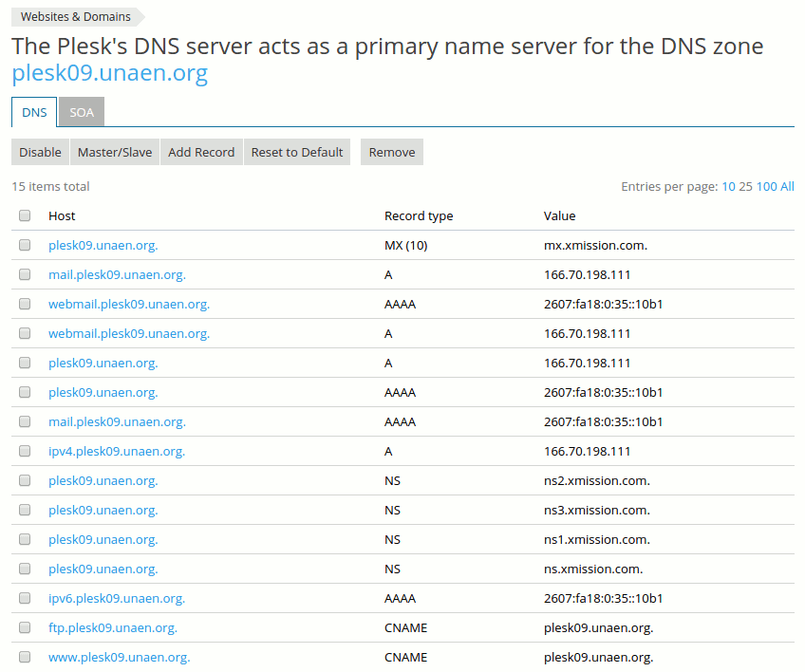Open the www.plesk09.unaen.org CNAME record
Viewport: 805px width, 672px height.
click(x=119, y=657)
